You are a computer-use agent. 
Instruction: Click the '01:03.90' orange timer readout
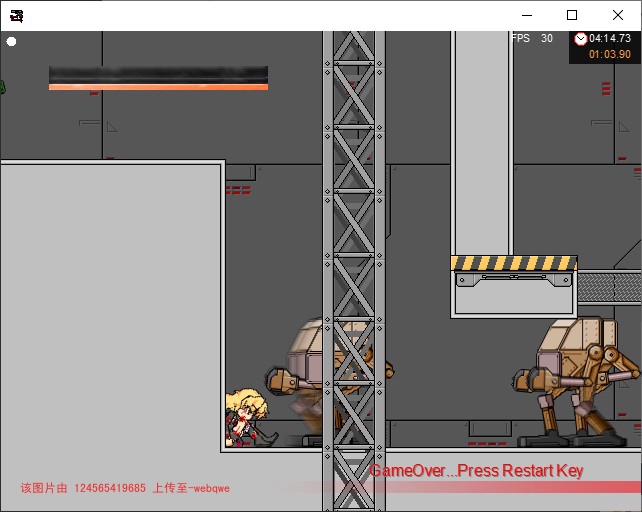tap(610, 54)
